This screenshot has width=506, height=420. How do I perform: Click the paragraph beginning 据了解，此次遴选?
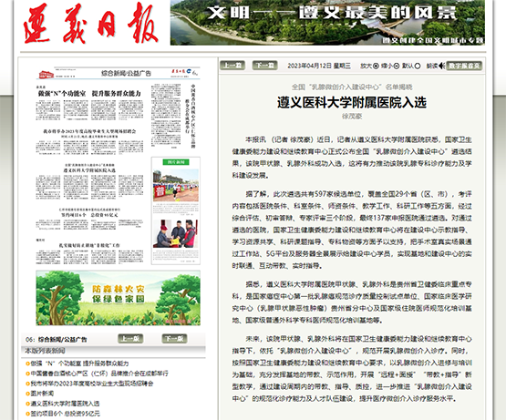click(352, 230)
